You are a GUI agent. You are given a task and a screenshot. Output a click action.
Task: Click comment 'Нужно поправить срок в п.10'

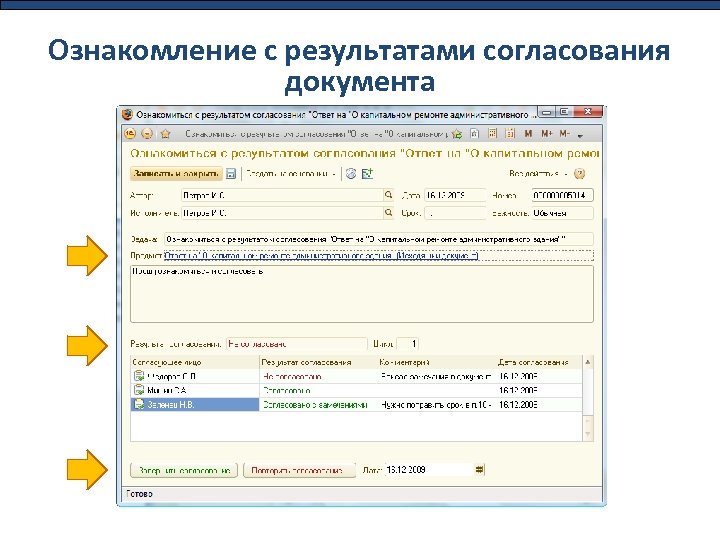(x=437, y=405)
